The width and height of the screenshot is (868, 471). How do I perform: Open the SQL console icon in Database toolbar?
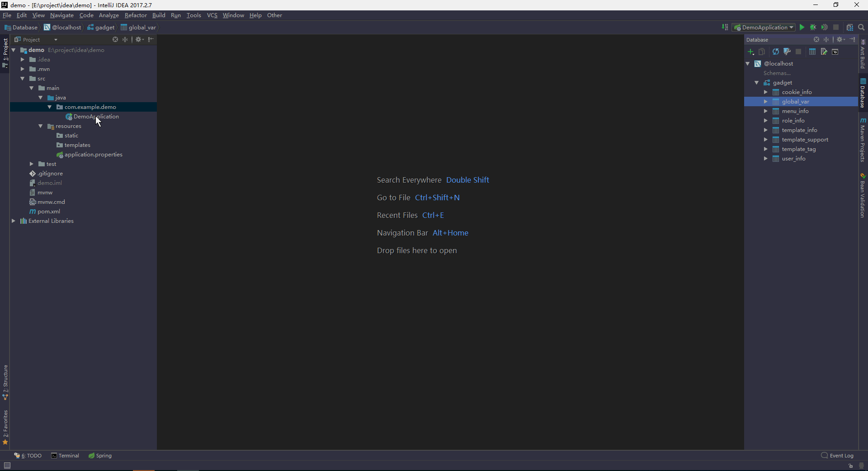coord(835,52)
